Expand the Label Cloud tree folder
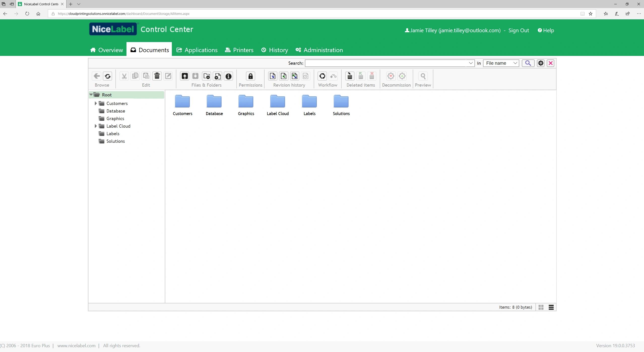The height and width of the screenshot is (352, 644). pyautogui.click(x=96, y=126)
